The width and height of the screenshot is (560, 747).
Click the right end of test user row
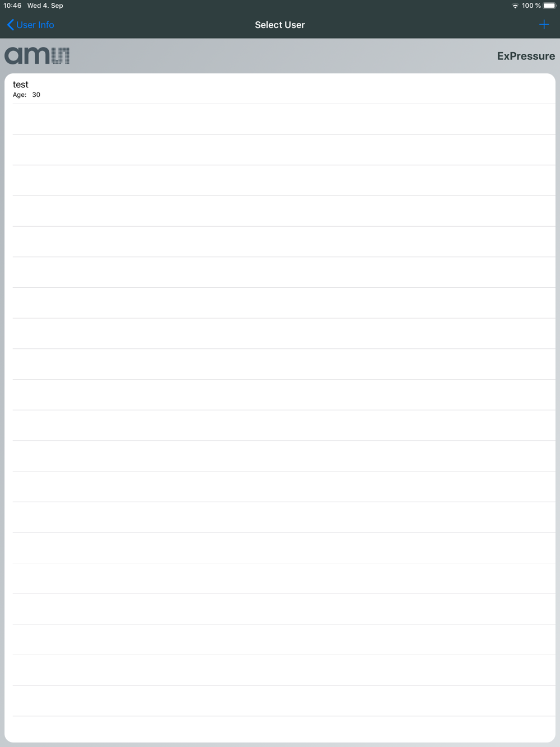pos(538,88)
